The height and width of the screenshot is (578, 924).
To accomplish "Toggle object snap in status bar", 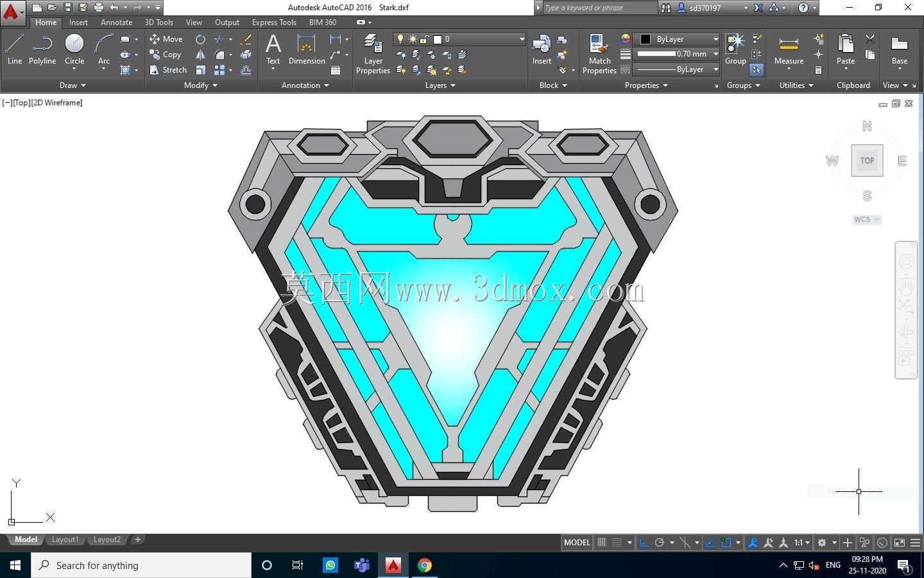I will click(726, 543).
